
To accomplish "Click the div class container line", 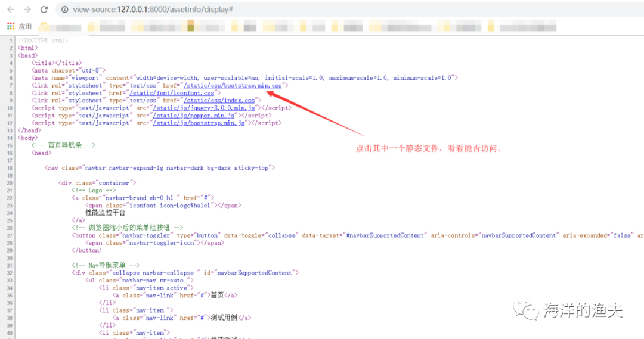I will [97, 183].
